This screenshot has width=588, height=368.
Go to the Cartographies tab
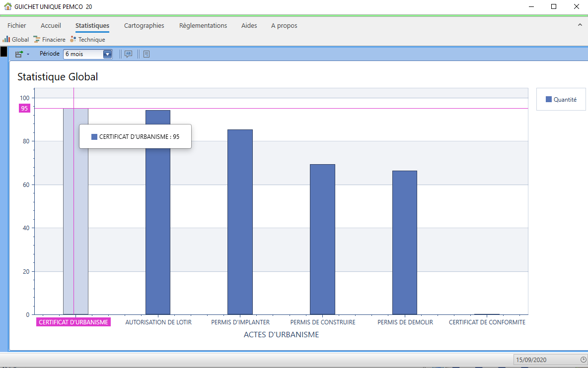coord(144,25)
